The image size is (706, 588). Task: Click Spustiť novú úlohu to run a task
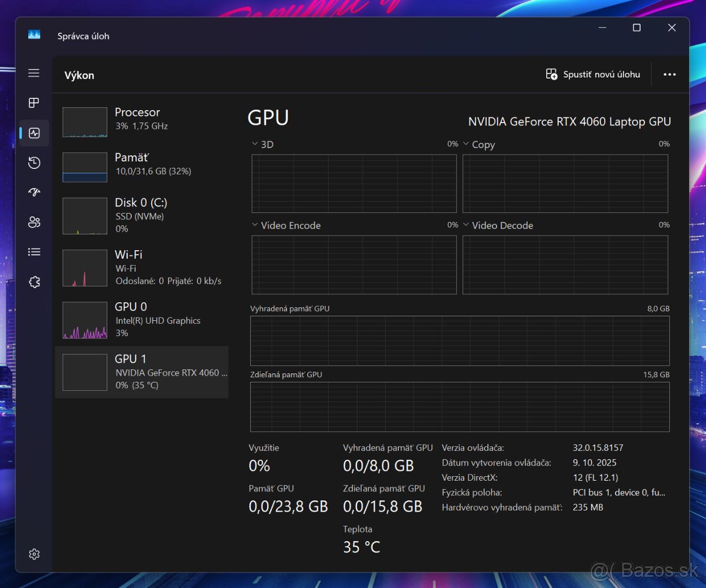coord(593,74)
